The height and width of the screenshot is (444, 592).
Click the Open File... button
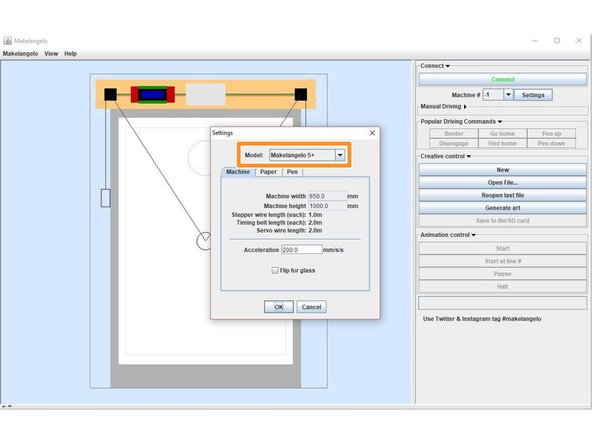pos(503,183)
